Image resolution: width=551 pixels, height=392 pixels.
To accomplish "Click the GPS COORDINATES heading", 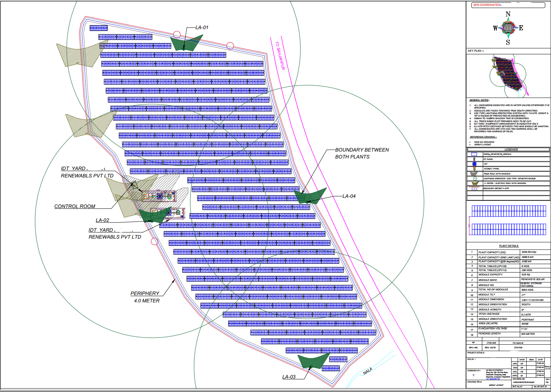I will [487, 5].
